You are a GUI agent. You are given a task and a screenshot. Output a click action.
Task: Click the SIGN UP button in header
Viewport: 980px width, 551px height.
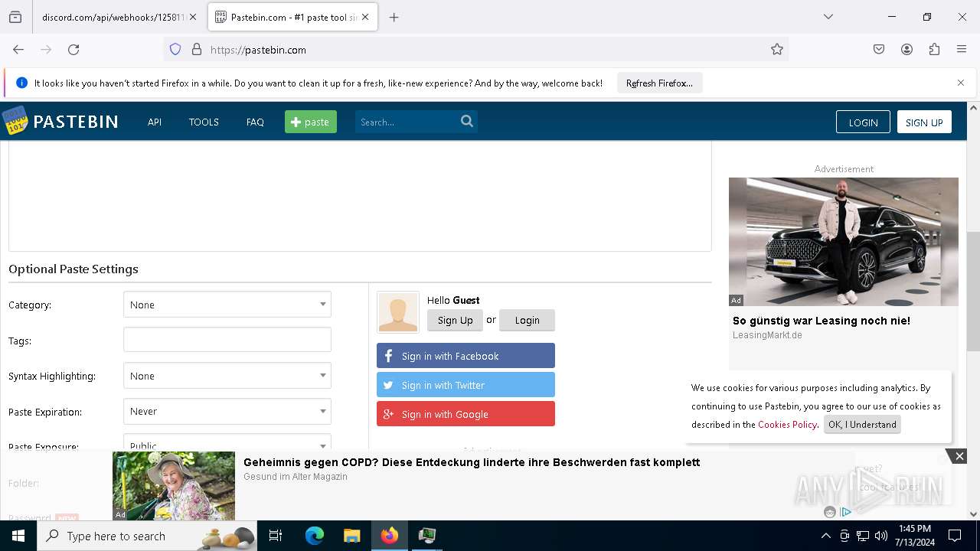click(924, 122)
